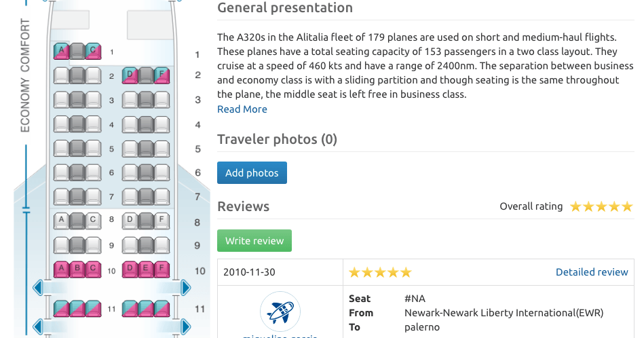This screenshot has height=338, width=644.
Task: Click the right exit arrow above row 11
Action: (186, 288)
